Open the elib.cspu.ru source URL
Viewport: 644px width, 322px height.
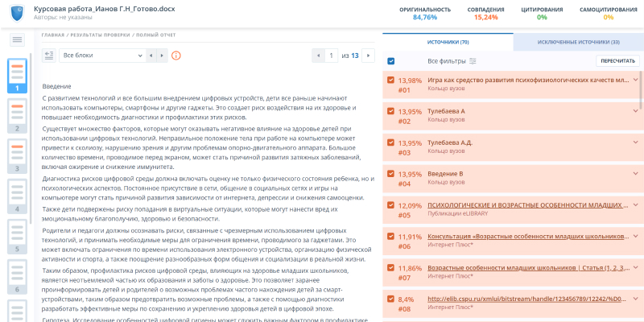527,299
